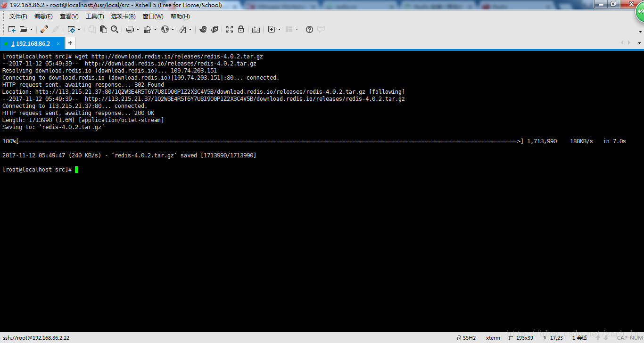Click the print icon
Screen dimensions: 644x343
pos(130,29)
